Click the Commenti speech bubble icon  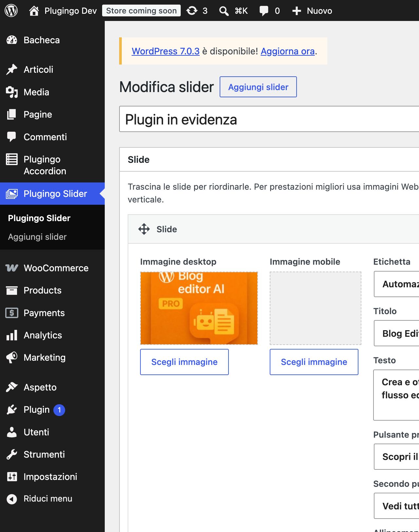click(x=12, y=137)
